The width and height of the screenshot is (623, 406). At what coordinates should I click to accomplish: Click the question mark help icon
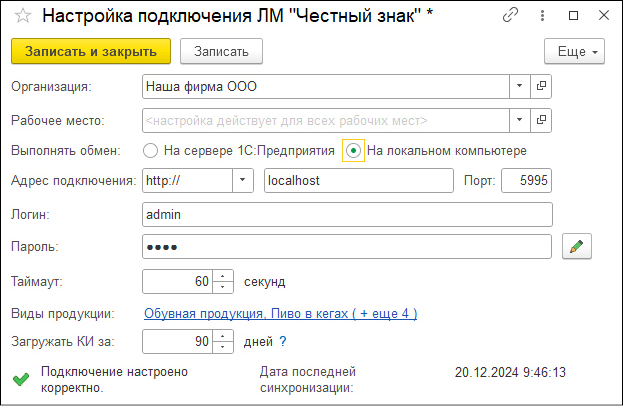[283, 342]
